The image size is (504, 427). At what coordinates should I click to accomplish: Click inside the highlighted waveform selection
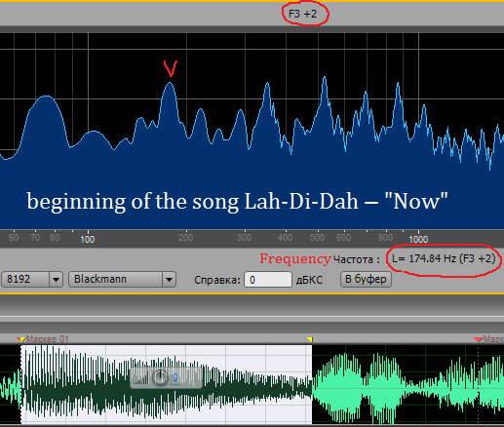click(x=166, y=385)
